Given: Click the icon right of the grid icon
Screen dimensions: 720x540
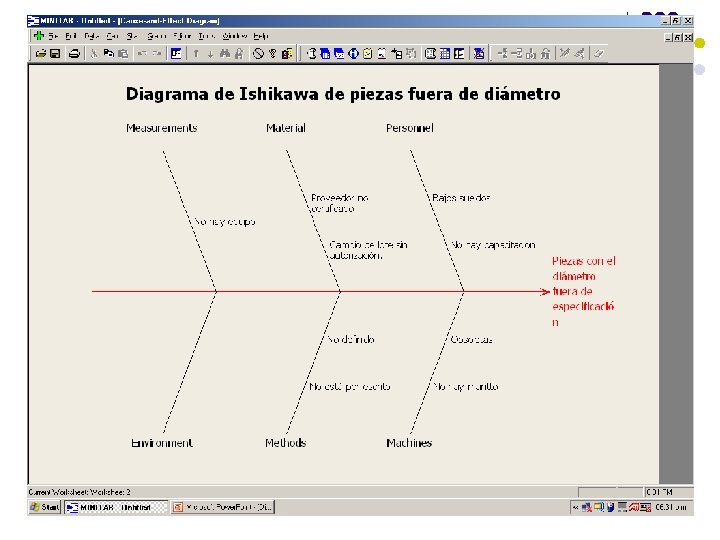Looking at the screenshot, I should [x=459, y=54].
